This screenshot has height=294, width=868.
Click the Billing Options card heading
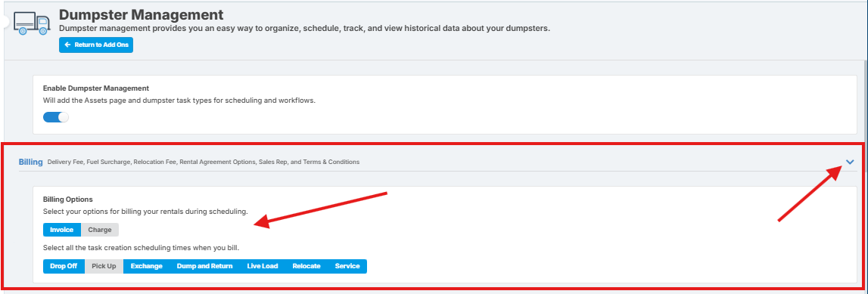click(67, 199)
